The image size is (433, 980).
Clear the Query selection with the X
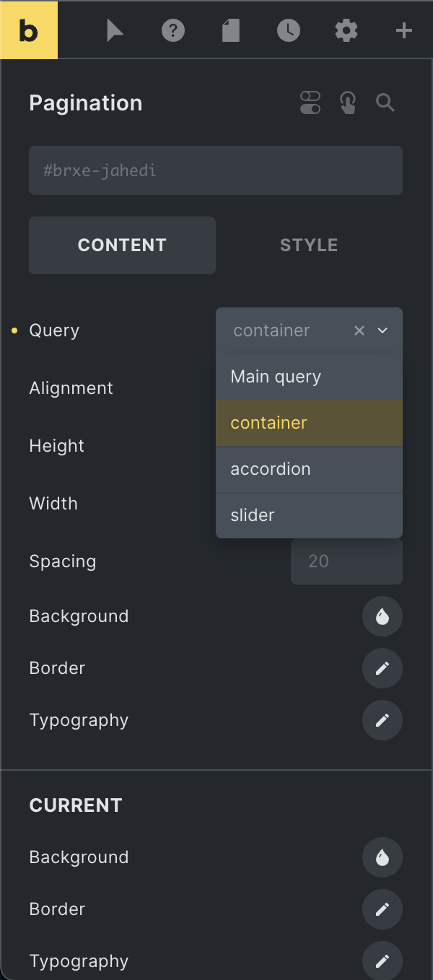coord(359,331)
